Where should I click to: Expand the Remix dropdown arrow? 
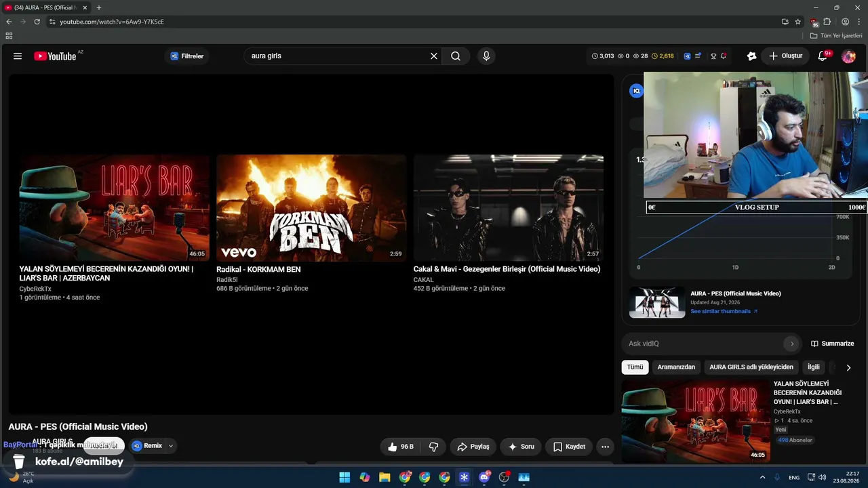tap(171, 446)
